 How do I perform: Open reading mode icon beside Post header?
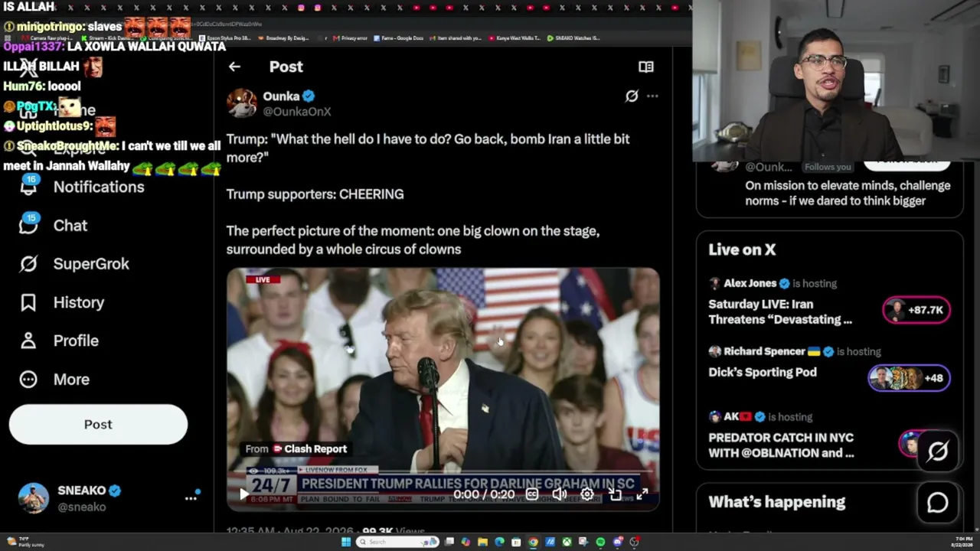click(646, 67)
